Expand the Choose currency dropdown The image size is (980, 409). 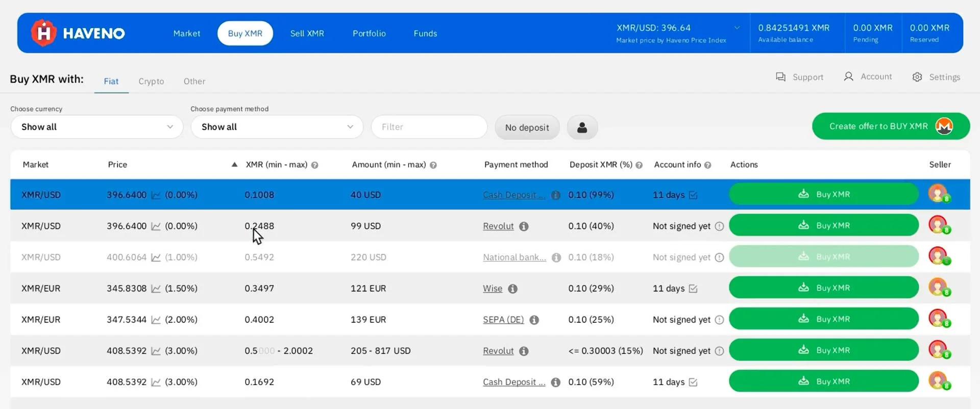coord(97,127)
